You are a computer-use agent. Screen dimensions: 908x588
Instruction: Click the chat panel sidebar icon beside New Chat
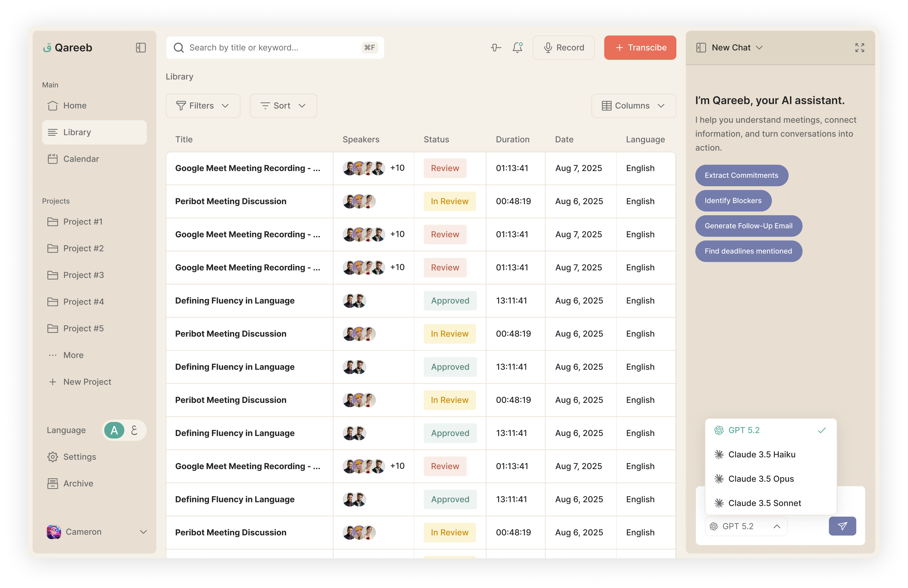coord(701,48)
